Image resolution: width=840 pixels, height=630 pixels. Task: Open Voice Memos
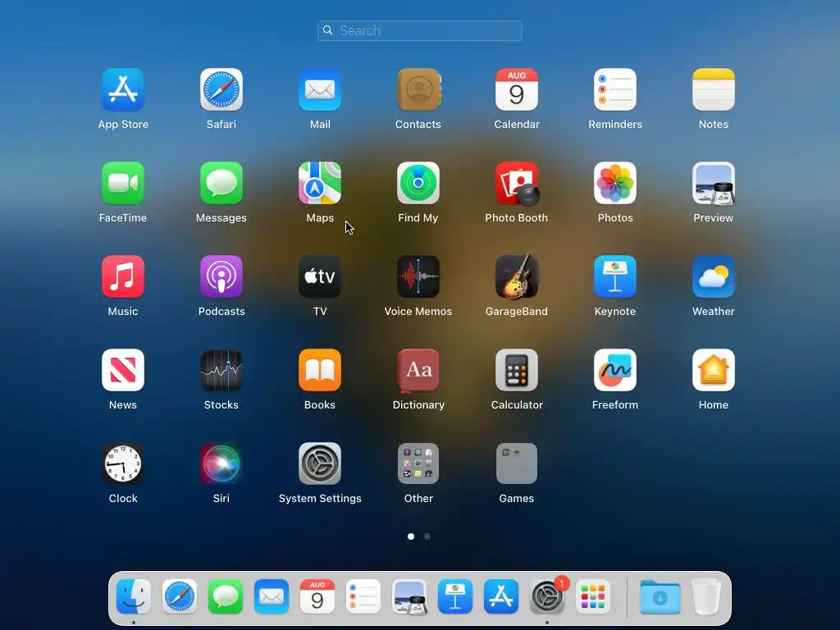pos(418,276)
